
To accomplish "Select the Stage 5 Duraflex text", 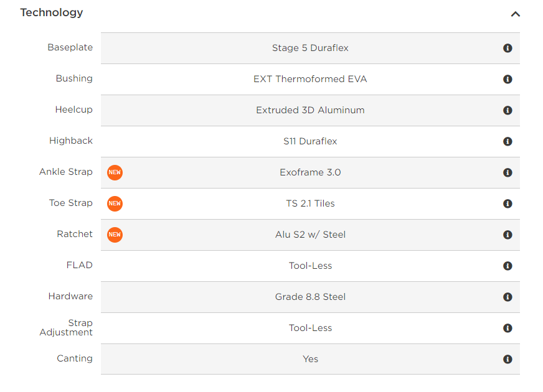I will pos(310,48).
